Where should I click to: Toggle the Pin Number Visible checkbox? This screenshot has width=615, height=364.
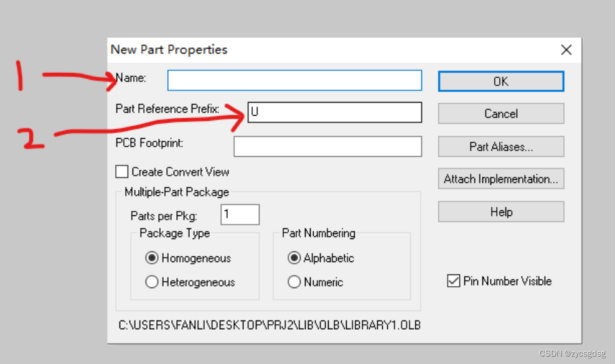[x=453, y=281]
